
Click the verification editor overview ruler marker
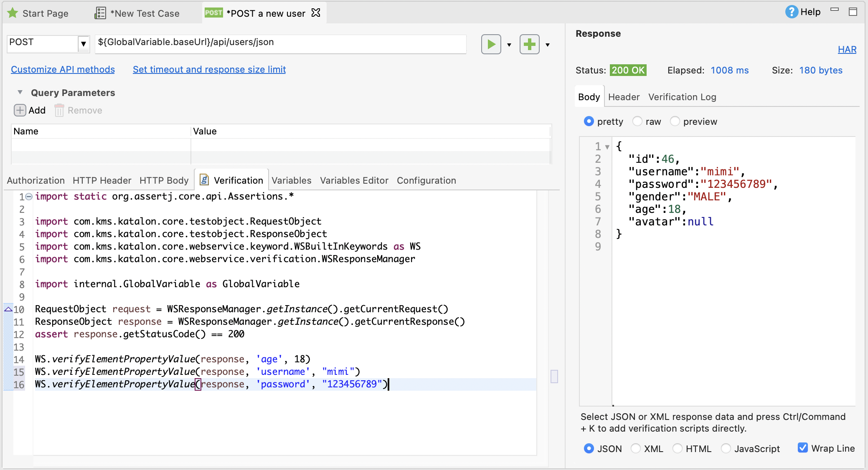[554, 376]
